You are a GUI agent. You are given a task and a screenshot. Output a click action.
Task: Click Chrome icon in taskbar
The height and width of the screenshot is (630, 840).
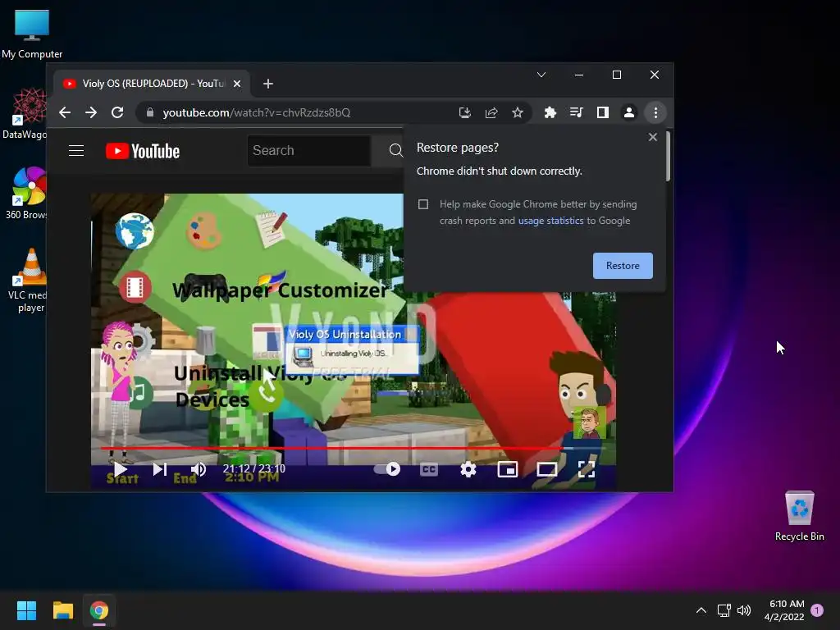pyautogui.click(x=99, y=610)
